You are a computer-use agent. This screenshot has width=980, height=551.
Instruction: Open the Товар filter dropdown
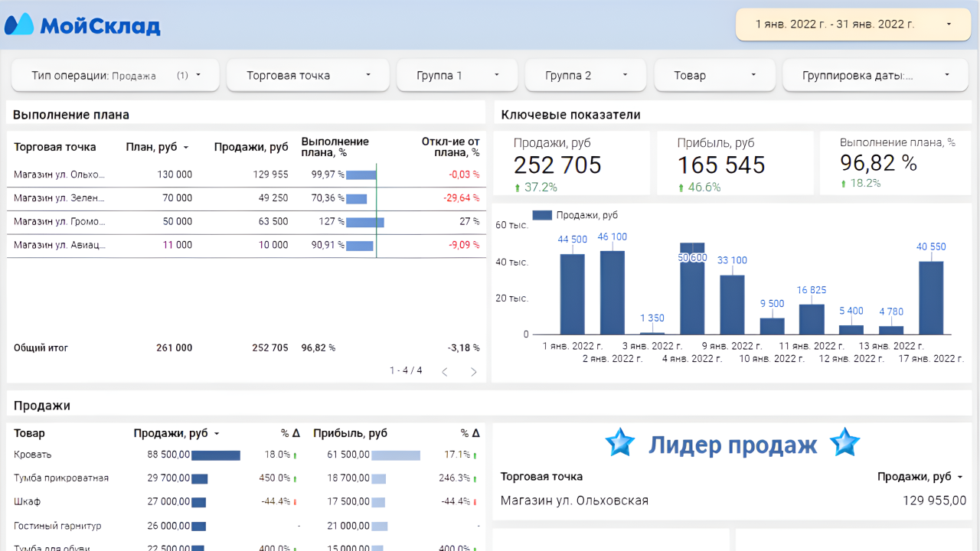(715, 76)
